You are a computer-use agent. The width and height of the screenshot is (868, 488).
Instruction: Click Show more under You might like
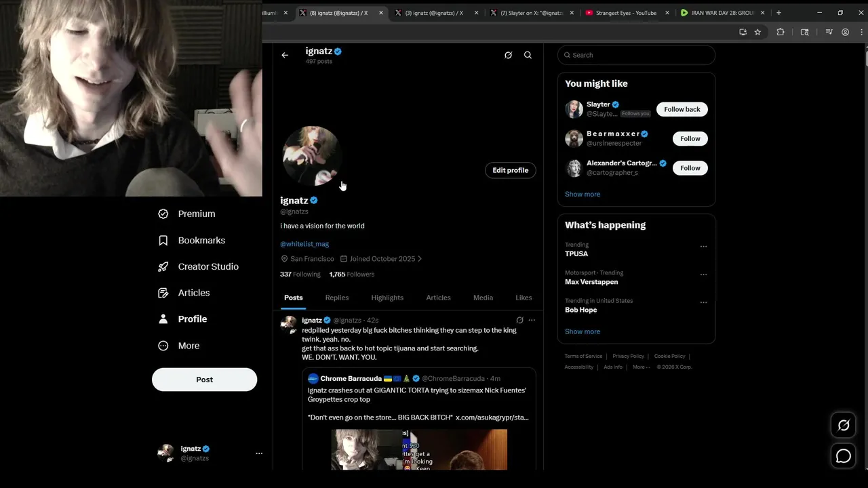[583, 194]
